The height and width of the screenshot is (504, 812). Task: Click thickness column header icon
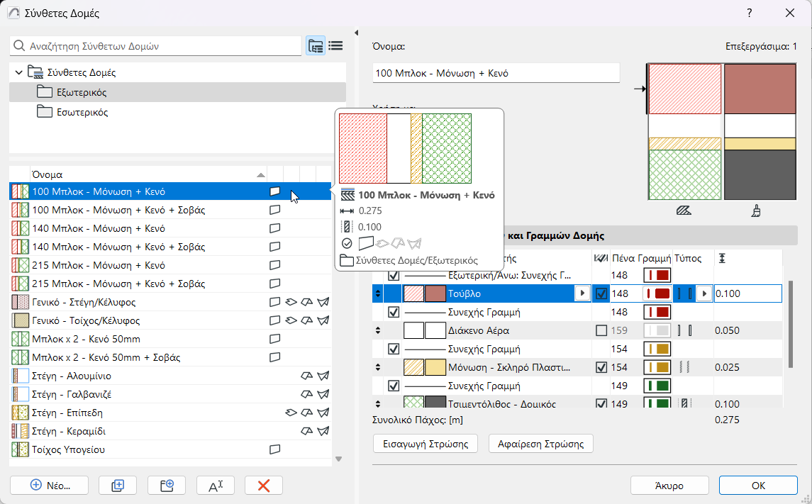pyautogui.click(x=722, y=258)
